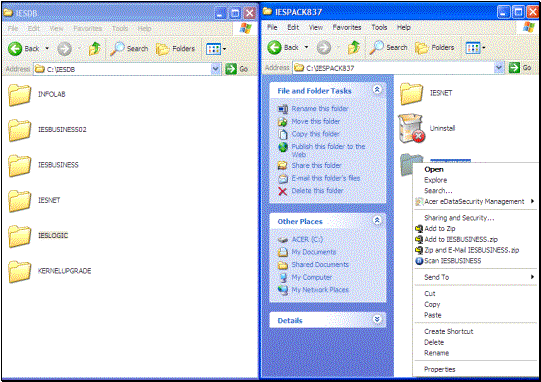Click E-mail this folder's files link

pyautogui.click(x=326, y=178)
